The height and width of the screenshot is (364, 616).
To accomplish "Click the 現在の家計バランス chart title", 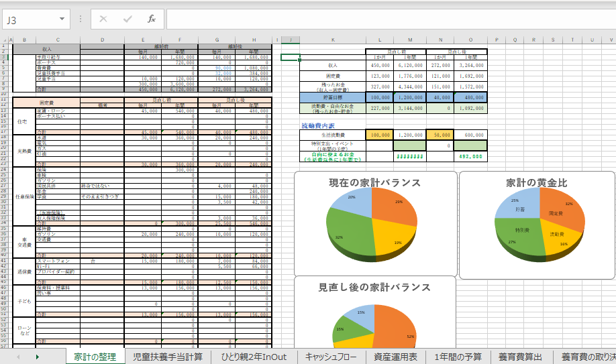I will 375,183.
